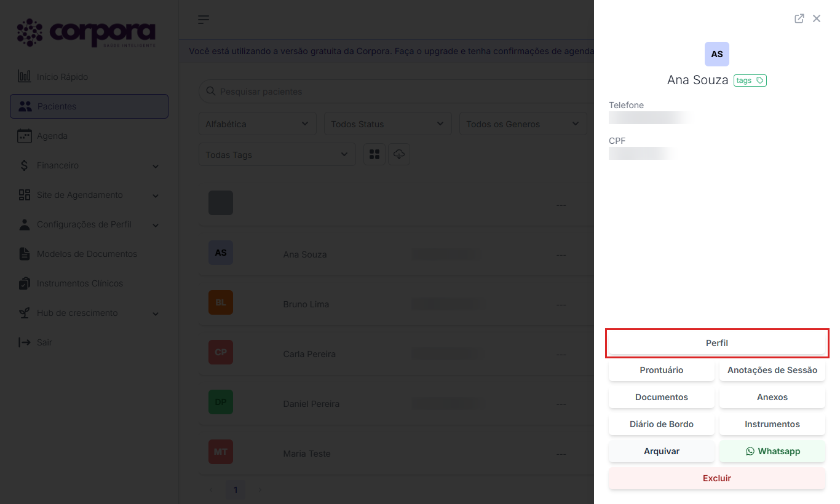The height and width of the screenshot is (504, 840).
Task: Click the Financeiro dollar icon
Action: coord(25,165)
